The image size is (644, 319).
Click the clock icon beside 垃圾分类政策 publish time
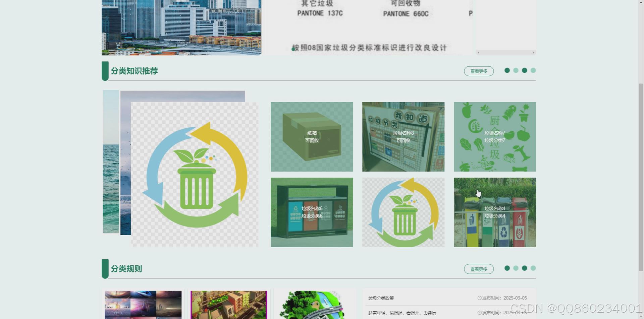tap(479, 298)
